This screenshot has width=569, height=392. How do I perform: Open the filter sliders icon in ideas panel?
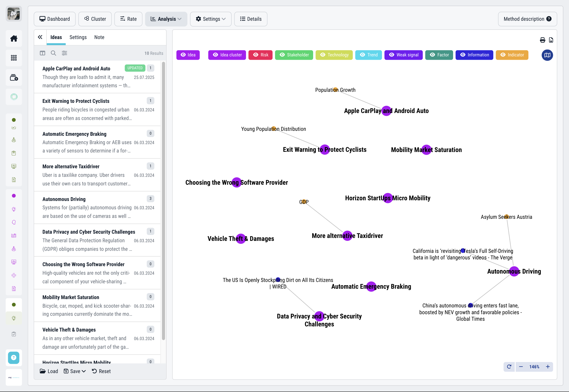point(64,53)
